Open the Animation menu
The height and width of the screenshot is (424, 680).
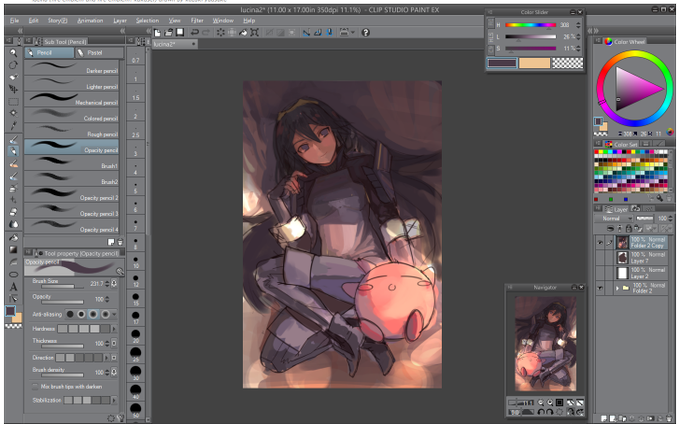(90, 20)
